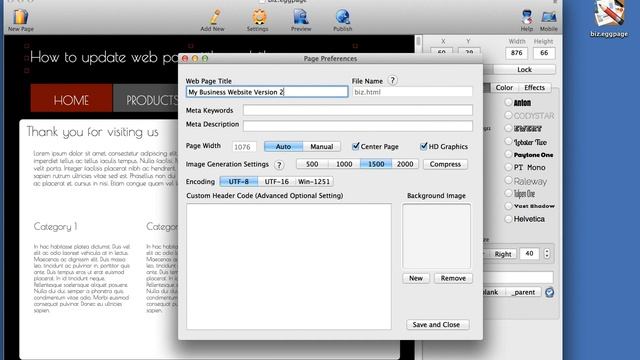Screen dimensions: 640x360
Task: Open biz.eggpage file on the desktop
Action: 609,19
